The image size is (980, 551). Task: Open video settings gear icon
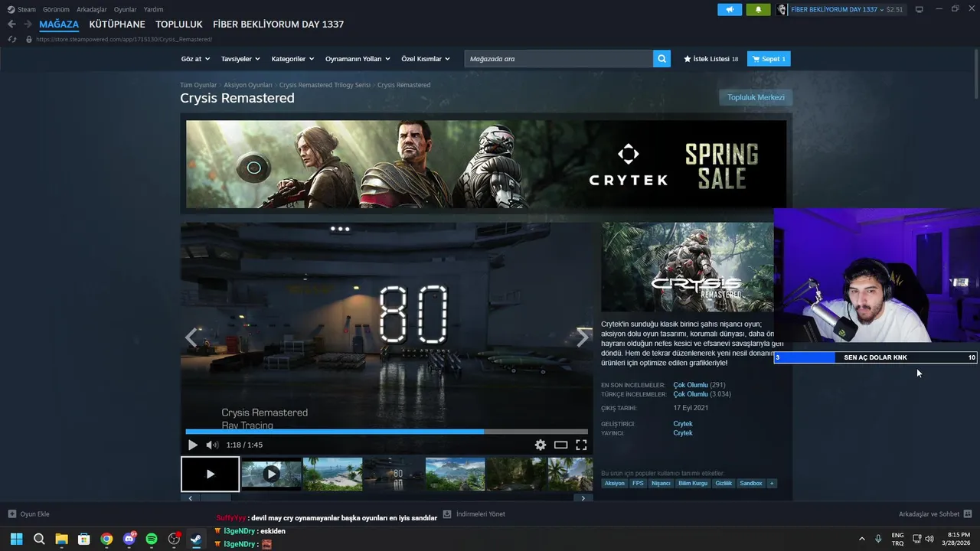pos(541,445)
